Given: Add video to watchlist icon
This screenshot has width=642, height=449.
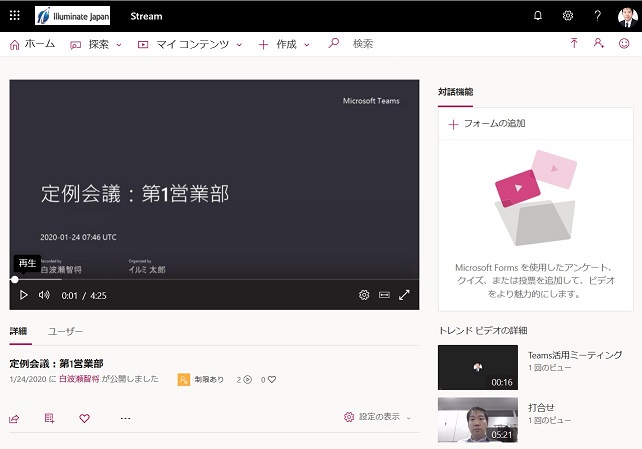Looking at the screenshot, I should pyautogui.click(x=49, y=418).
